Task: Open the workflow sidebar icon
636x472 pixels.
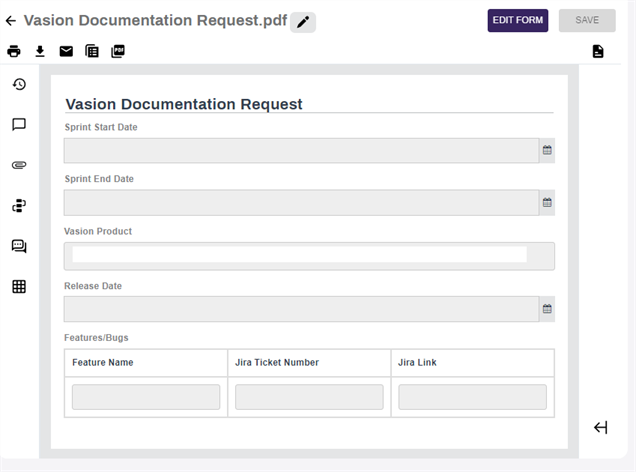Action: point(19,206)
